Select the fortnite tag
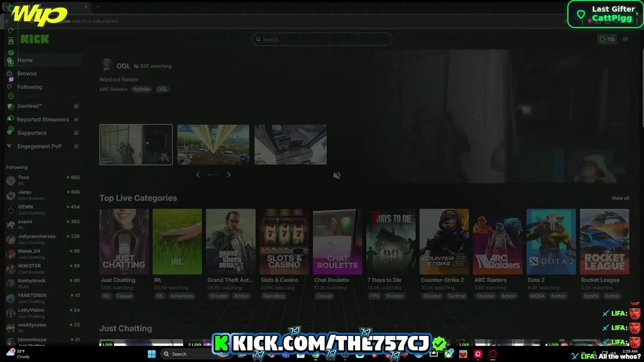 (141, 89)
